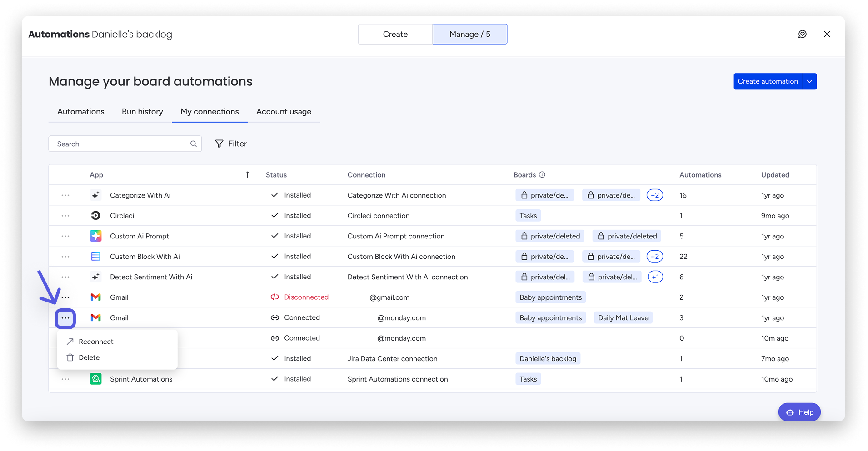Click the search magnifier icon
868x451 pixels.
194,144
